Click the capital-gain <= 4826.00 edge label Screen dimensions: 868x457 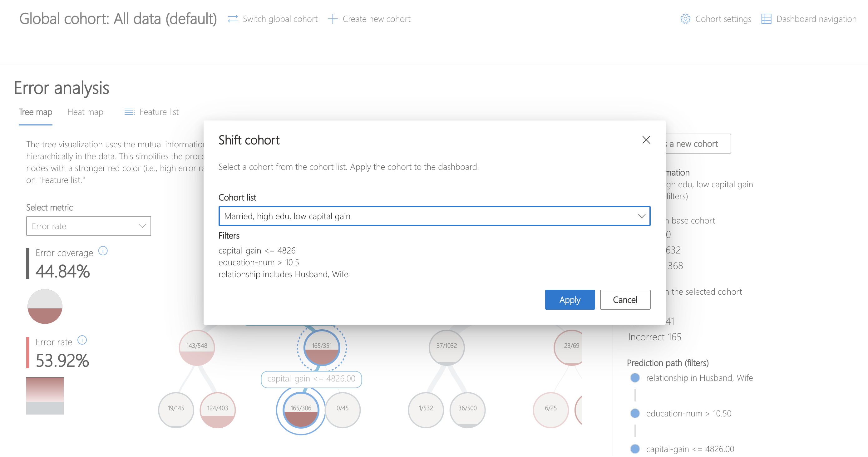point(311,379)
